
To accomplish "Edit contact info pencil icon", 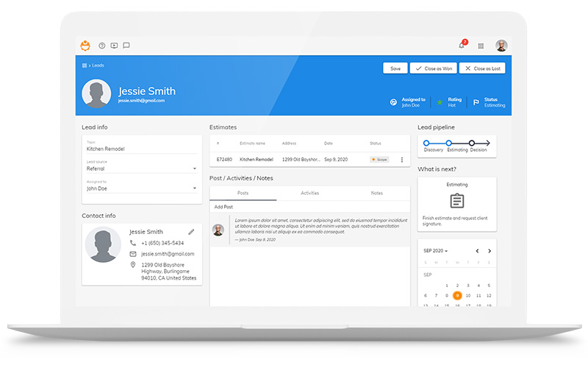I will pos(191,232).
